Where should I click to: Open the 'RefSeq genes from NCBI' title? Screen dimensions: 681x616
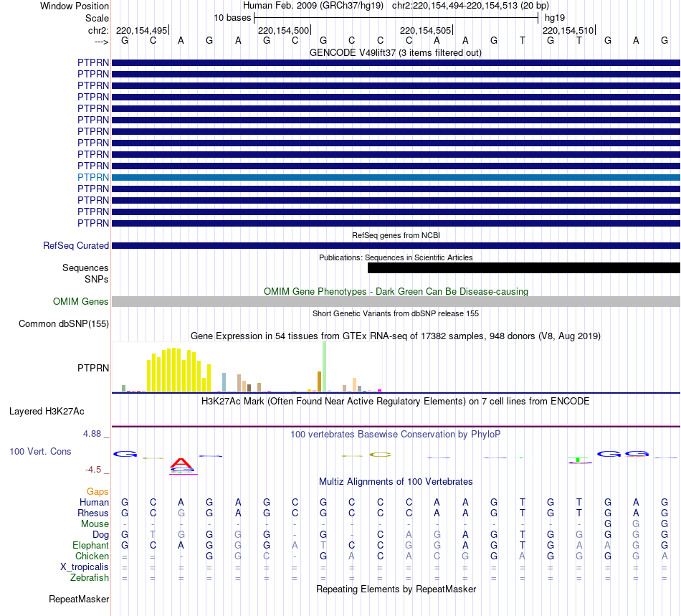[x=396, y=235]
